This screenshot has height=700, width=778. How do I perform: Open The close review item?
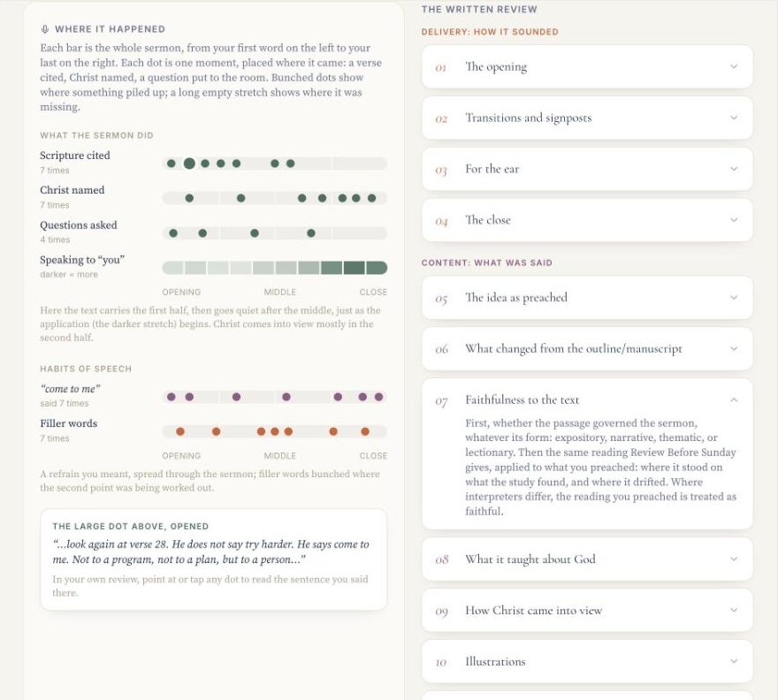[587, 220]
